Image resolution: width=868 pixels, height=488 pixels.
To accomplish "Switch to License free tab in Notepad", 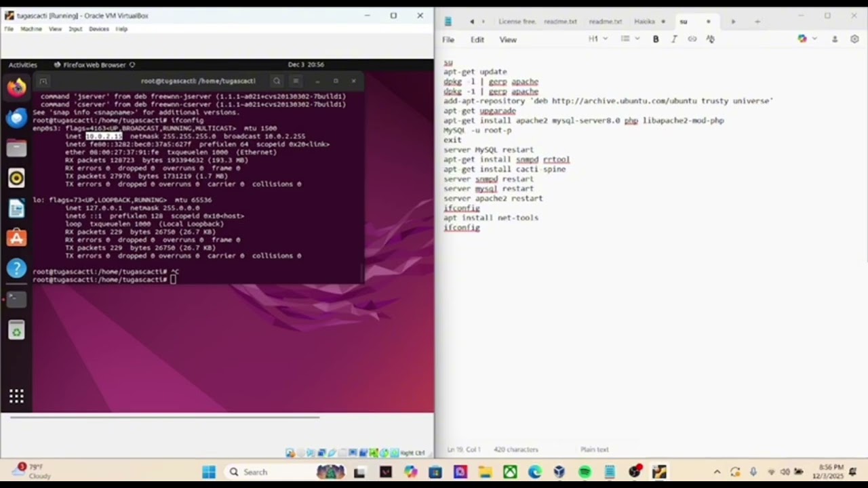I will [517, 22].
